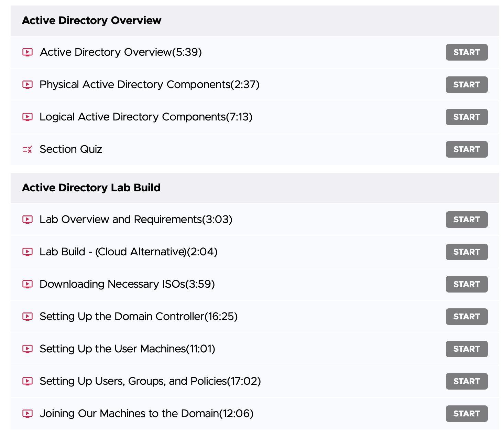The image size is (504, 435).
Task: Click video icon for Downloading Necessary ISOs
Action: pyautogui.click(x=28, y=284)
